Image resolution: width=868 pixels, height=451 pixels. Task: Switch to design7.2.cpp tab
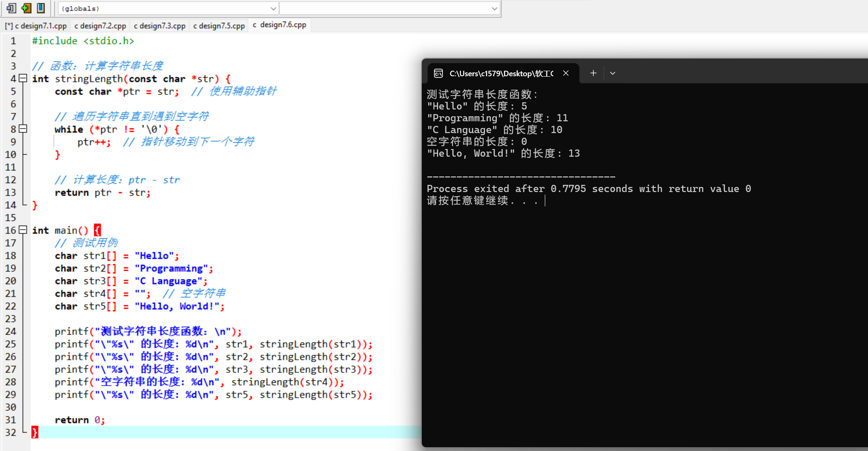(x=100, y=26)
